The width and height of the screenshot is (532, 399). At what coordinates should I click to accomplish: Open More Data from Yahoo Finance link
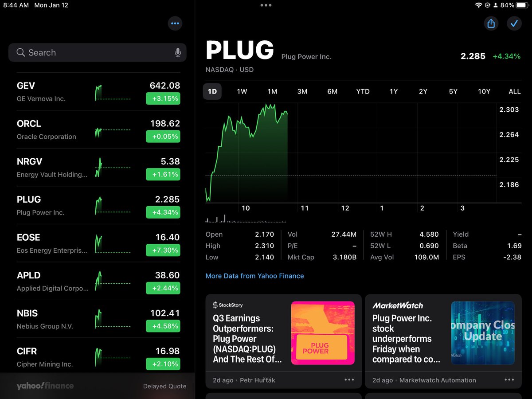(254, 276)
